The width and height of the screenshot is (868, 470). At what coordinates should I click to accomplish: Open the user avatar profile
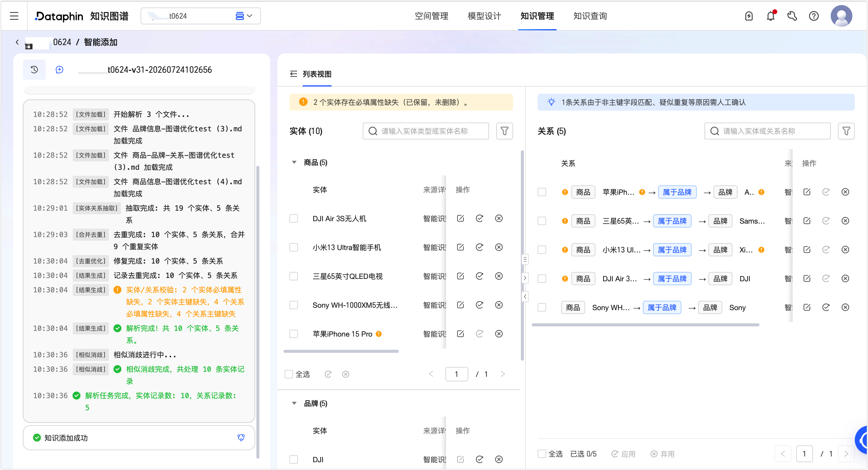[841, 16]
